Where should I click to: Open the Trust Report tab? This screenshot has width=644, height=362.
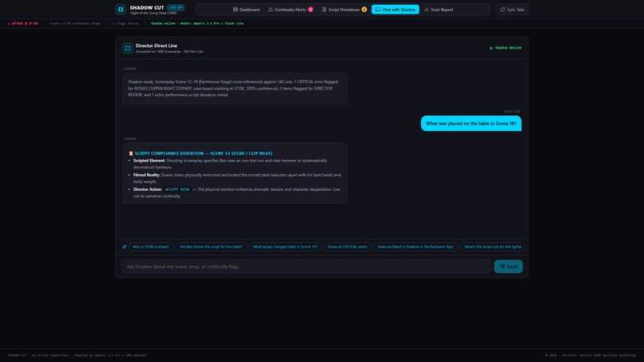(x=438, y=10)
